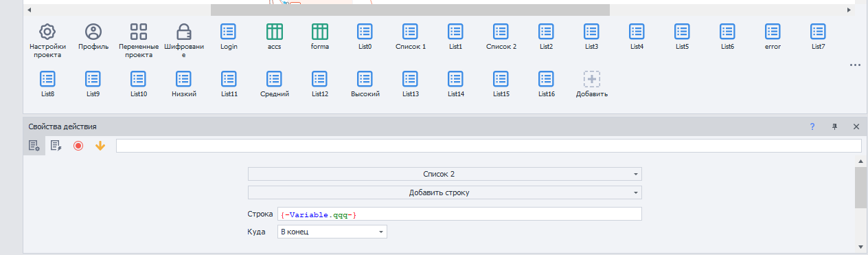Select the accs table icon
This screenshot has width=868, height=255.
pos(274,32)
